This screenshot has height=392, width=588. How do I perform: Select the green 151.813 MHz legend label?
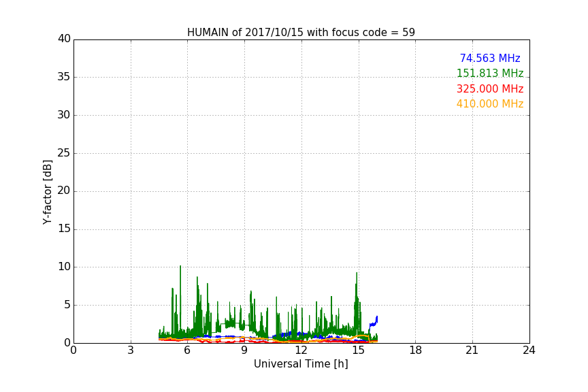coord(490,73)
